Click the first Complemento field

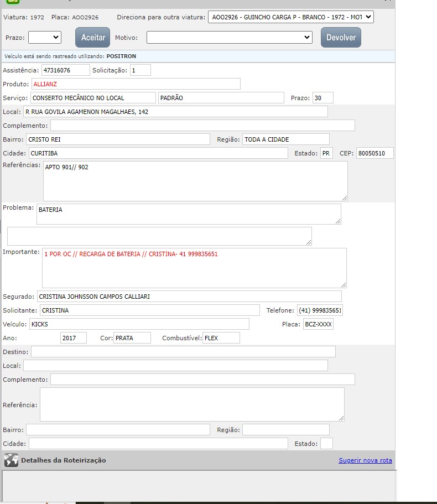[x=202, y=126]
